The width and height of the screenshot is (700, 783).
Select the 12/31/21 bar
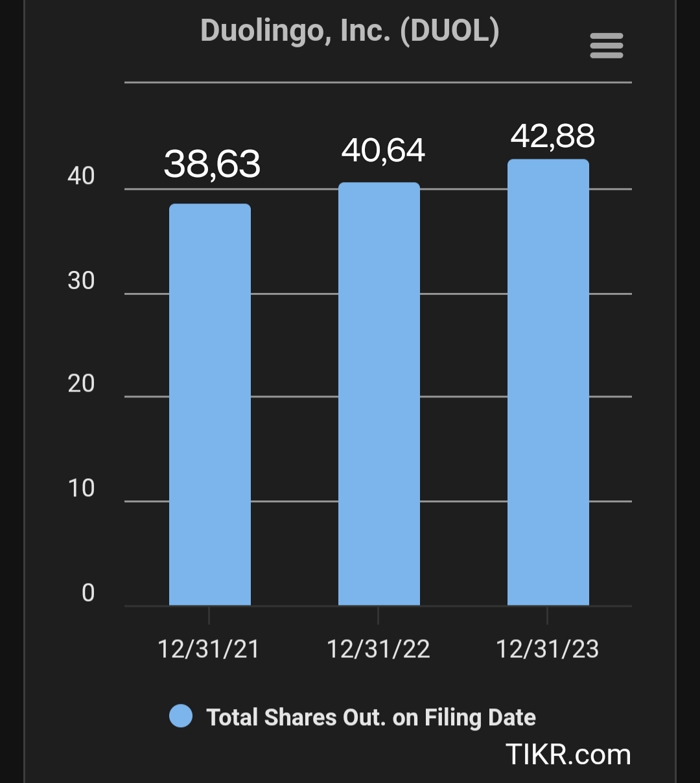point(210,404)
